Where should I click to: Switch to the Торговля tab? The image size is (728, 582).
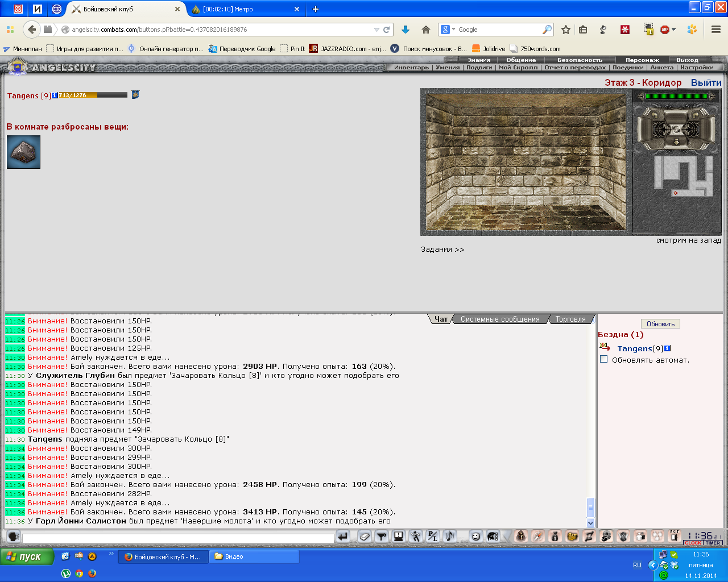pyautogui.click(x=570, y=319)
